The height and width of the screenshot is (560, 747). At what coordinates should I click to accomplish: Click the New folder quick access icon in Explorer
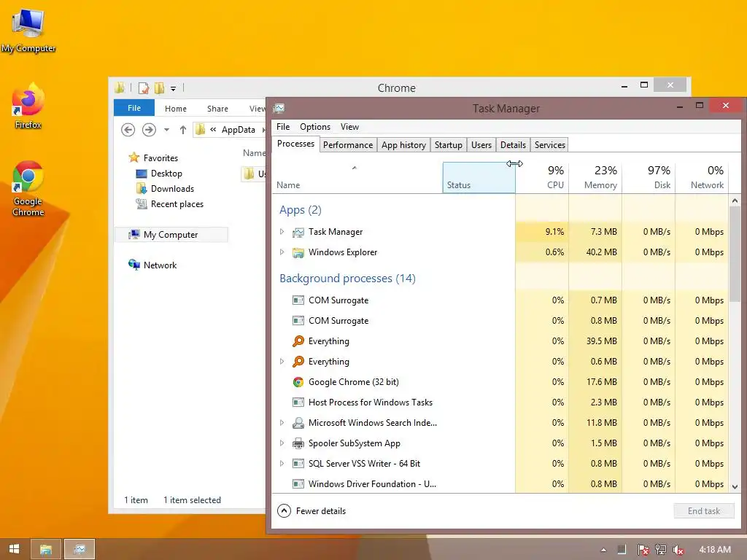tap(159, 88)
